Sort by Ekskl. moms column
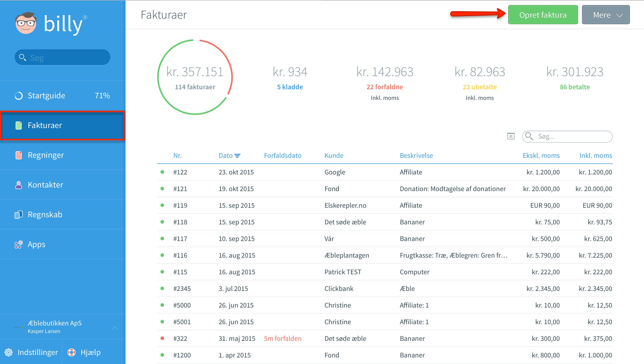Image resolution: width=644 pixels, height=364 pixels. pyautogui.click(x=541, y=156)
